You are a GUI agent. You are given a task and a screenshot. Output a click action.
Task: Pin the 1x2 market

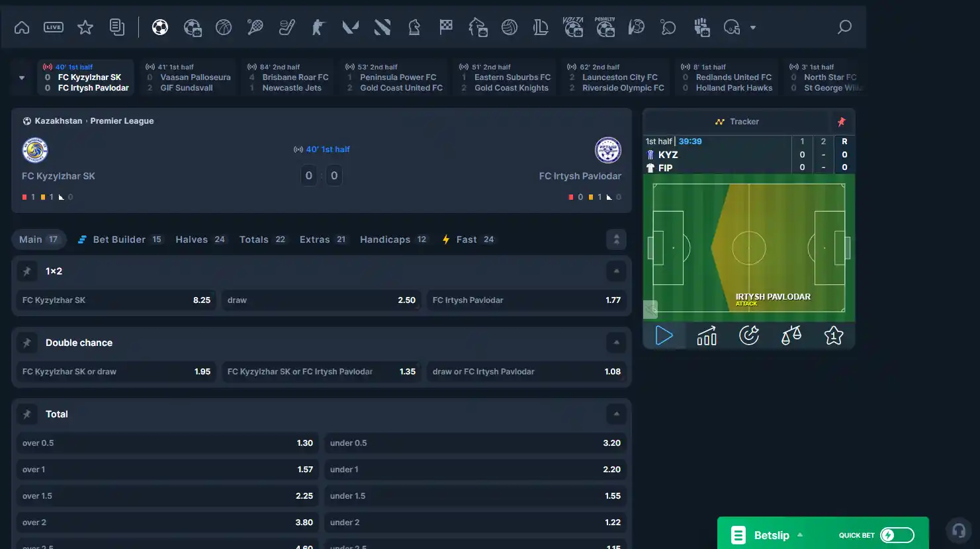point(27,271)
